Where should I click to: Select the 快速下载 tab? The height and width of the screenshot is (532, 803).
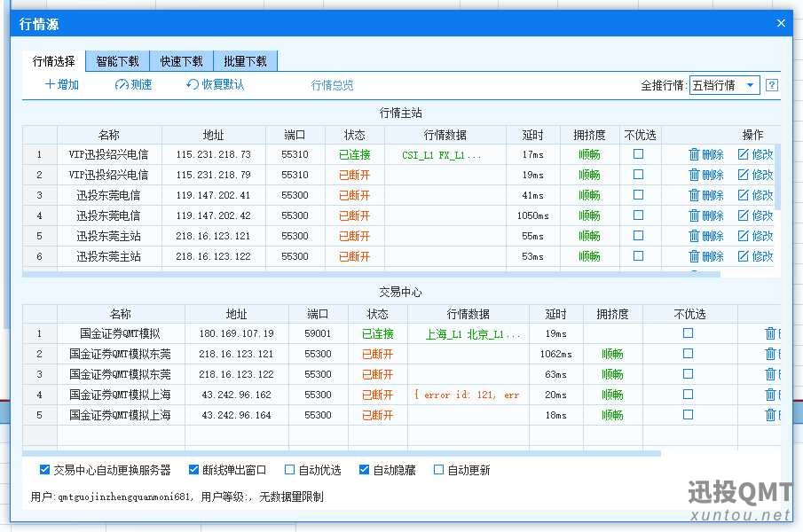181,61
